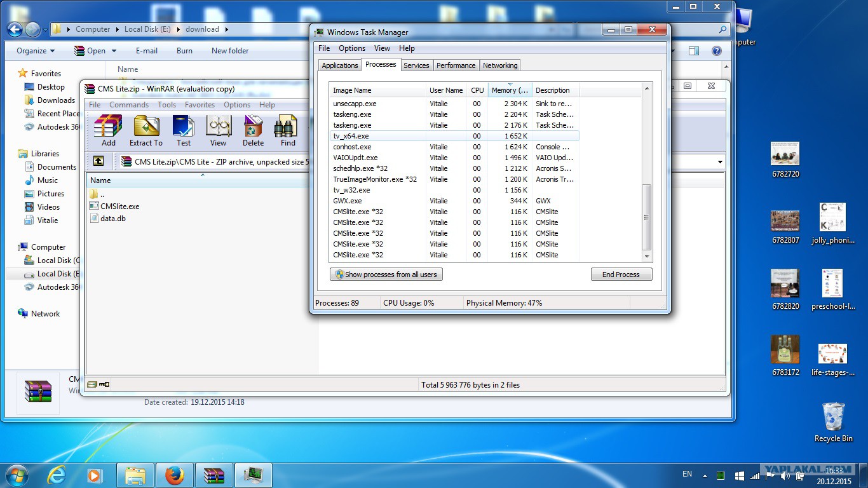Open the Find tool in WinRAR
Screen dimensions: 868x488
pyautogui.click(x=288, y=132)
